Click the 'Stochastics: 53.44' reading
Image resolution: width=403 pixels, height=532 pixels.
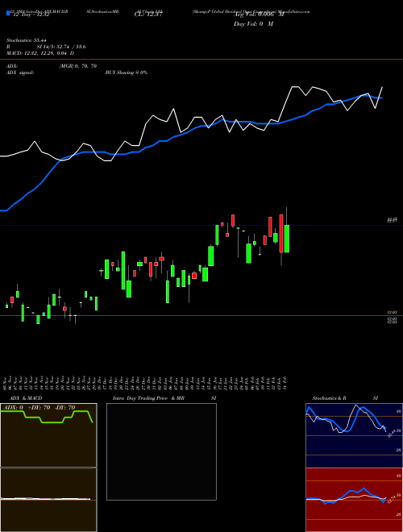click(x=27, y=40)
